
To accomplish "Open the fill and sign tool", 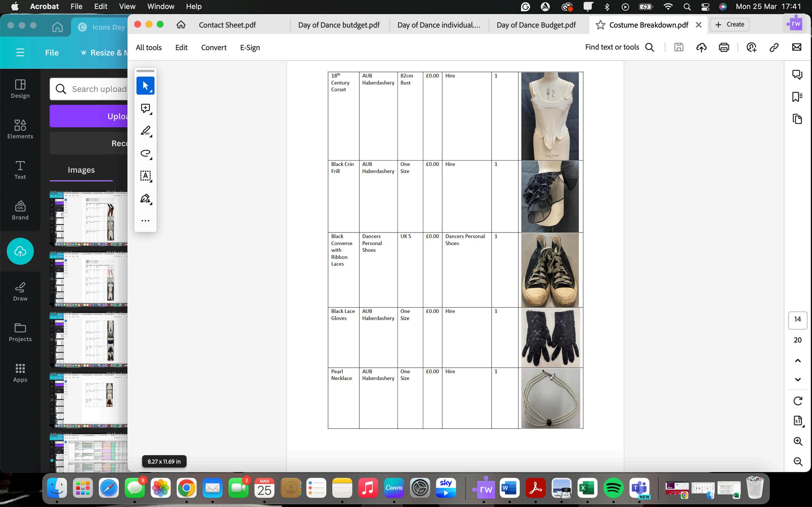I will coord(145,198).
